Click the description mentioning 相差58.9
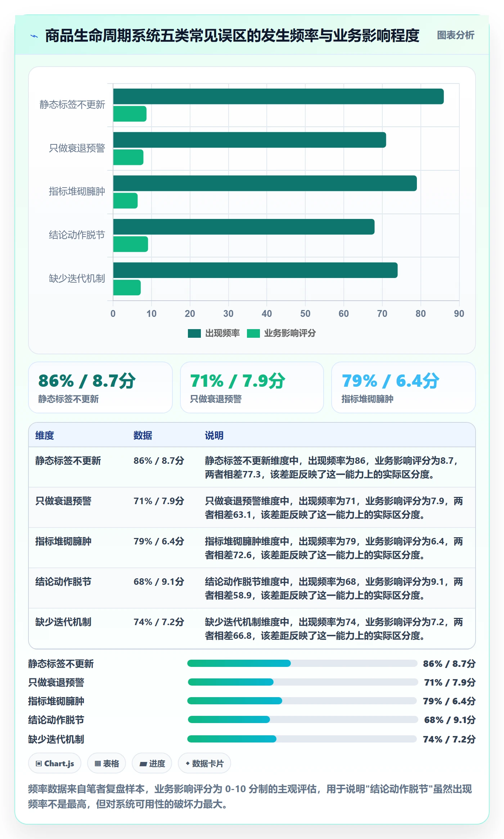Viewport: 504px width, 839px height. [334, 588]
